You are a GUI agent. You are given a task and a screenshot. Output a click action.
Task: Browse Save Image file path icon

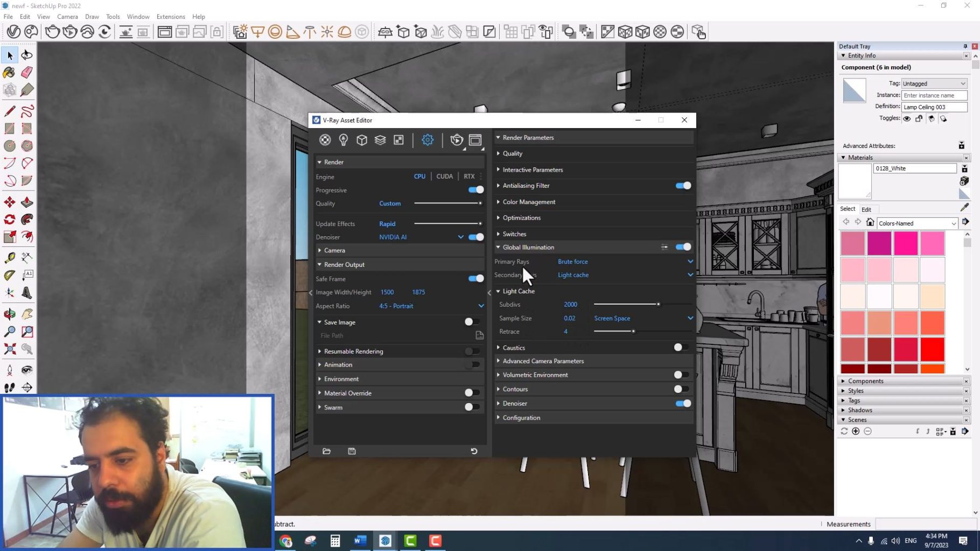(479, 335)
